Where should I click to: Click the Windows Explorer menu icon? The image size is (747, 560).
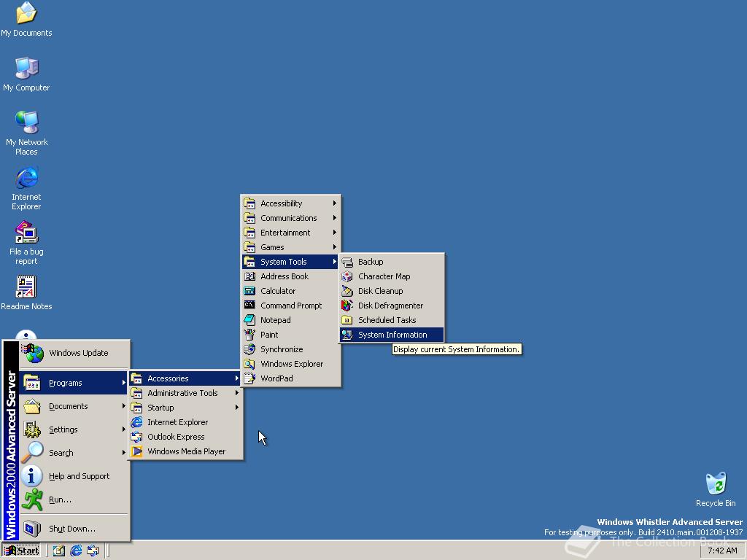249,365
